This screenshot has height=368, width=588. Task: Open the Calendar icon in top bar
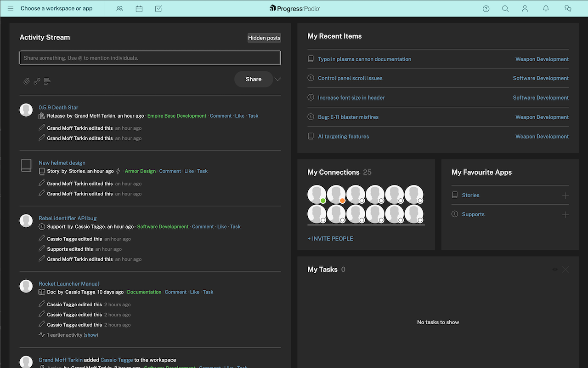pyautogui.click(x=139, y=8)
